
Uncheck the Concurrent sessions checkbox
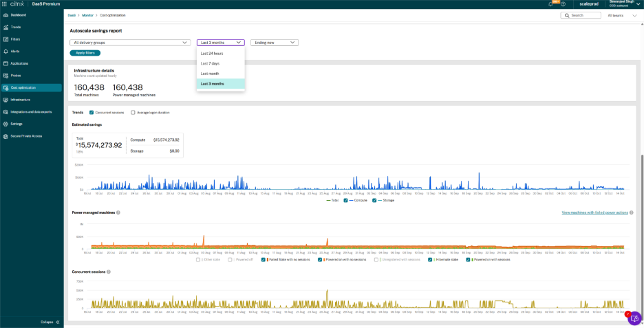(92, 112)
